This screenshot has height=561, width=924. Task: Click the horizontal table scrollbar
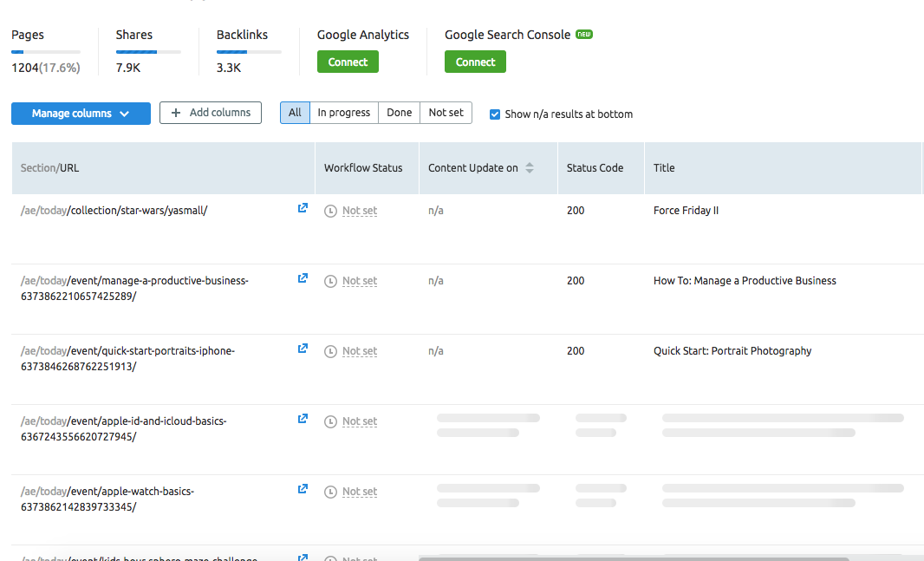[x=634, y=558]
